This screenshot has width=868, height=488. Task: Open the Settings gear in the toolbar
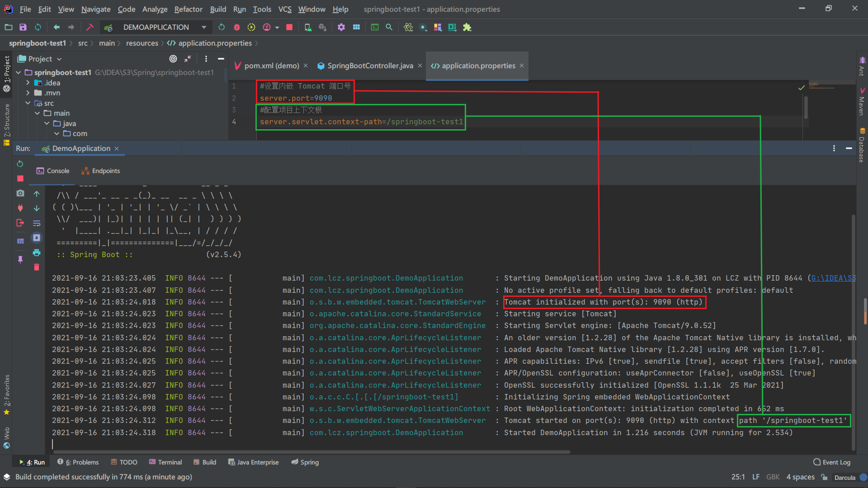point(341,27)
